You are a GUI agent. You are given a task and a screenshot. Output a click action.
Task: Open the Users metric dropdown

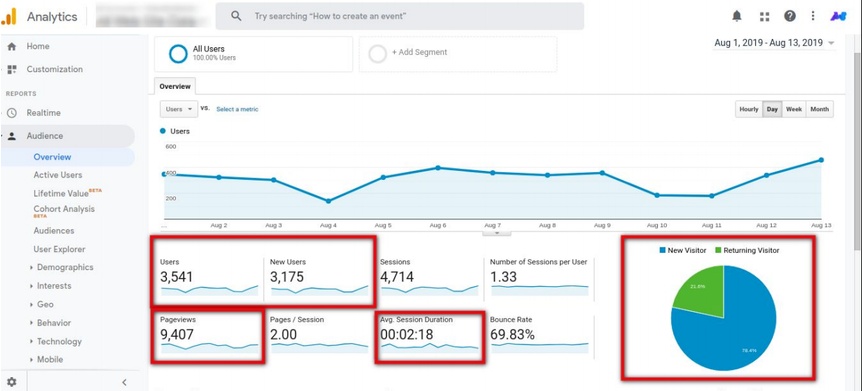coord(179,109)
